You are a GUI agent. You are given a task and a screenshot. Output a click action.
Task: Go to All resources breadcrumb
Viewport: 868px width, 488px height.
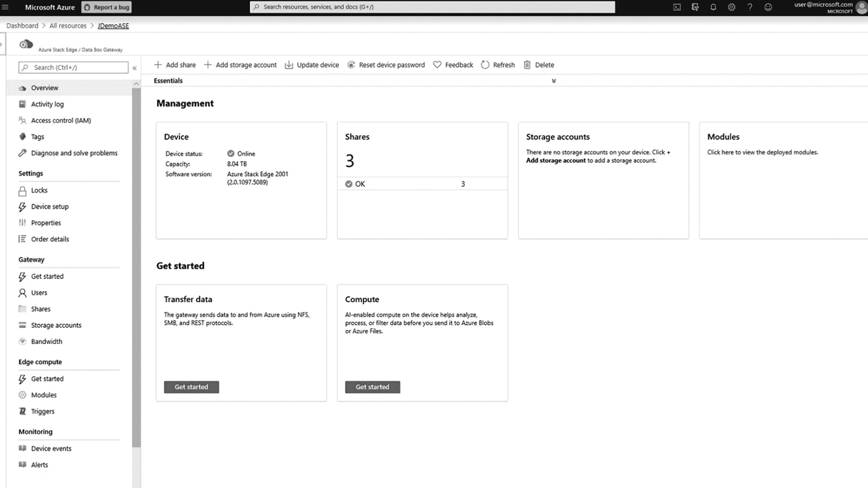coord(68,26)
